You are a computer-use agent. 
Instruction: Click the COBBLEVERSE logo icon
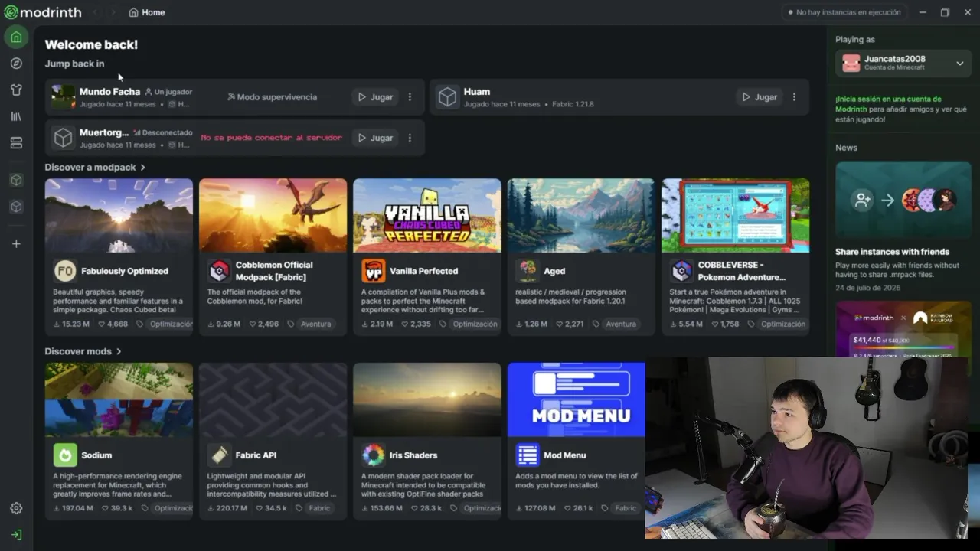coord(681,271)
